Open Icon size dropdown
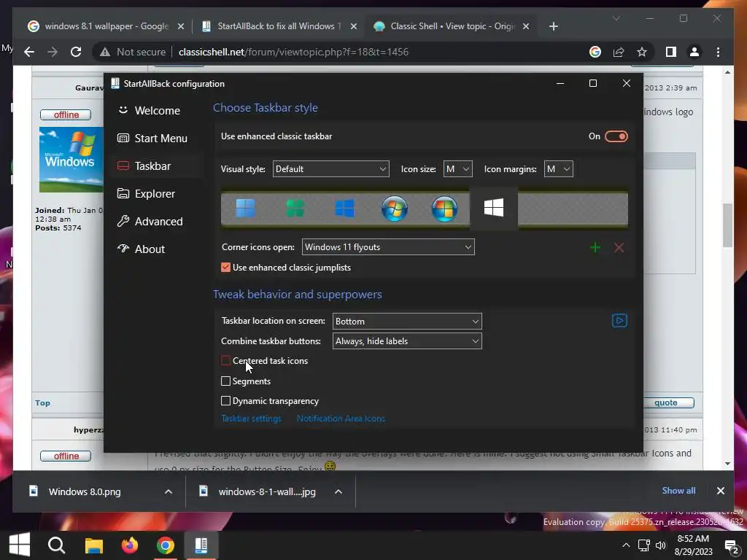Screen dimensions: 747x560 tap(458, 169)
